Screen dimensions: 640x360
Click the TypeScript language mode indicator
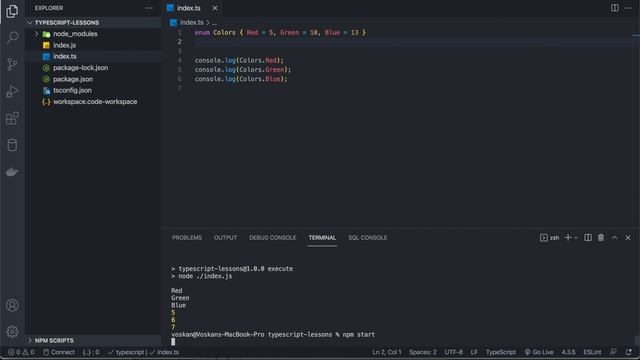[500, 352]
